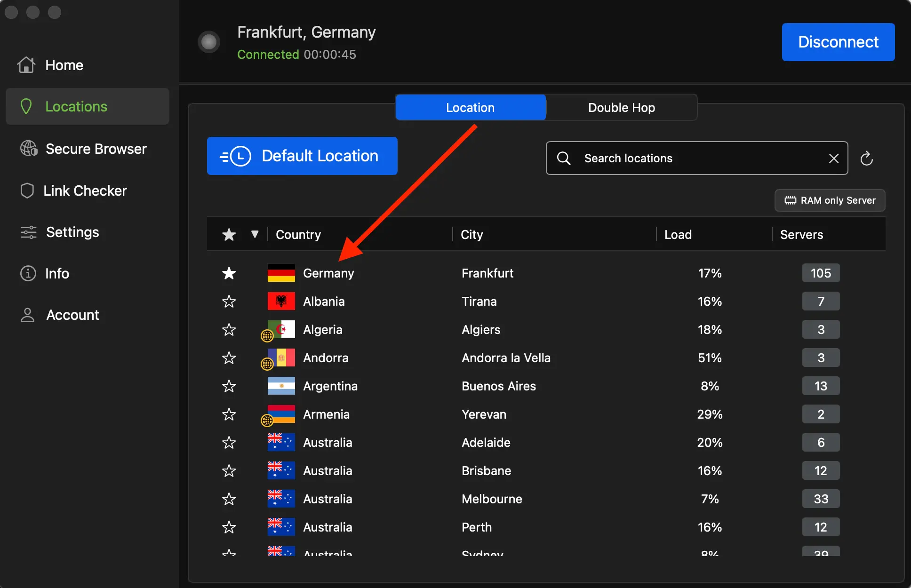This screenshot has height=588, width=911.
Task: Select the Home icon in sidebar
Action: (26, 65)
